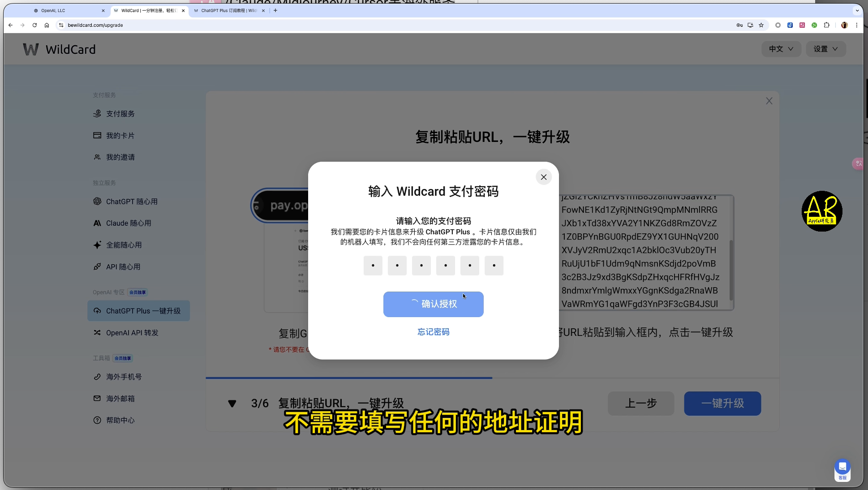Click the API 随心用 plug icon
This screenshot has height=490, width=868.
[97, 266]
